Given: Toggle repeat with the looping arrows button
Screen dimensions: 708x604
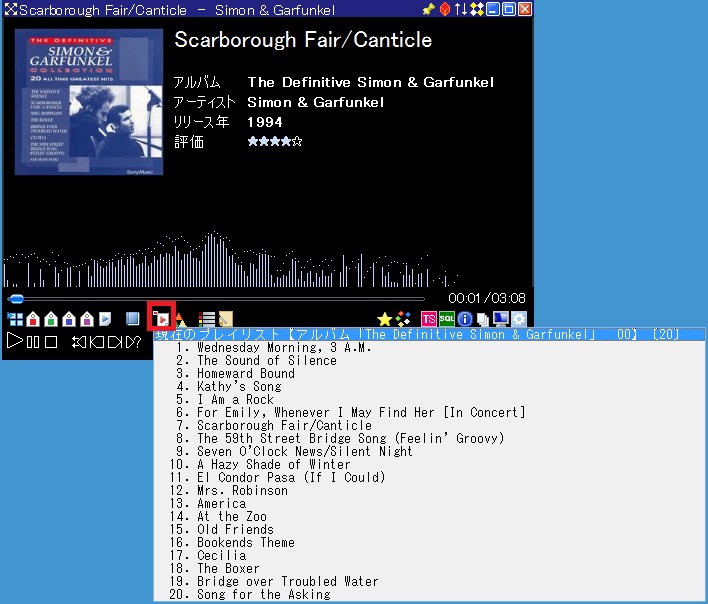Looking at the screenshot, I should click(79, 342).
